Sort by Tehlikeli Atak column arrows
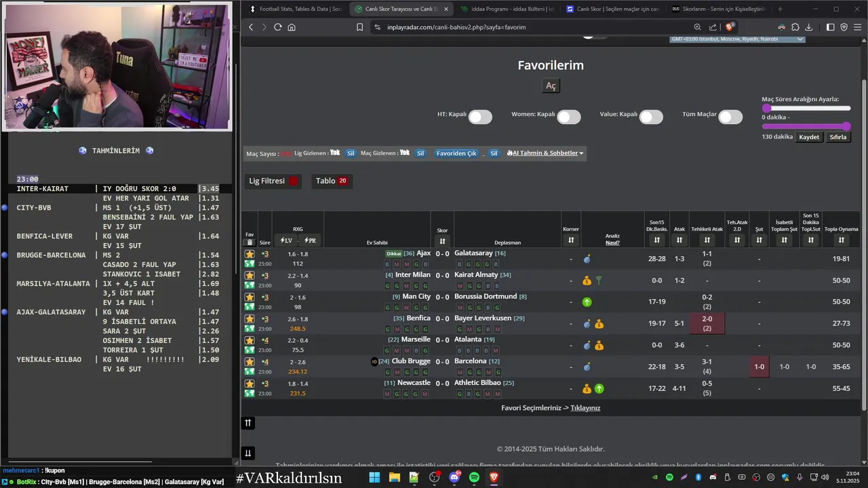 (707, 240)
